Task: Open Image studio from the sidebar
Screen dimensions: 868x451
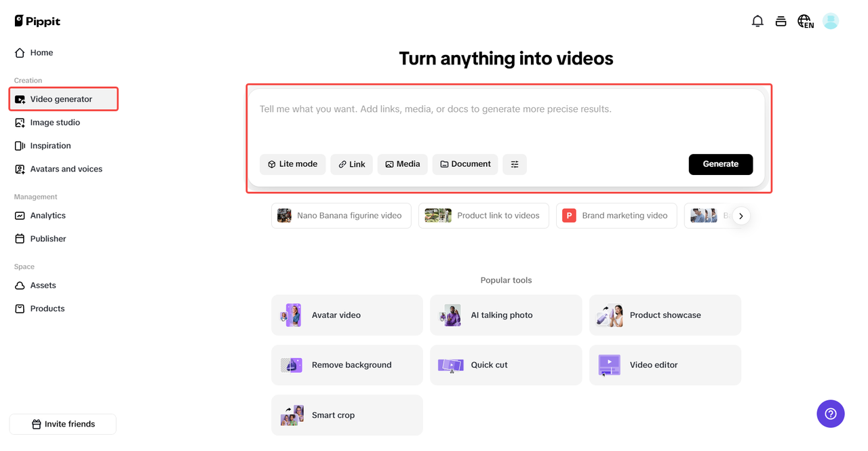Action: (54, 122)
